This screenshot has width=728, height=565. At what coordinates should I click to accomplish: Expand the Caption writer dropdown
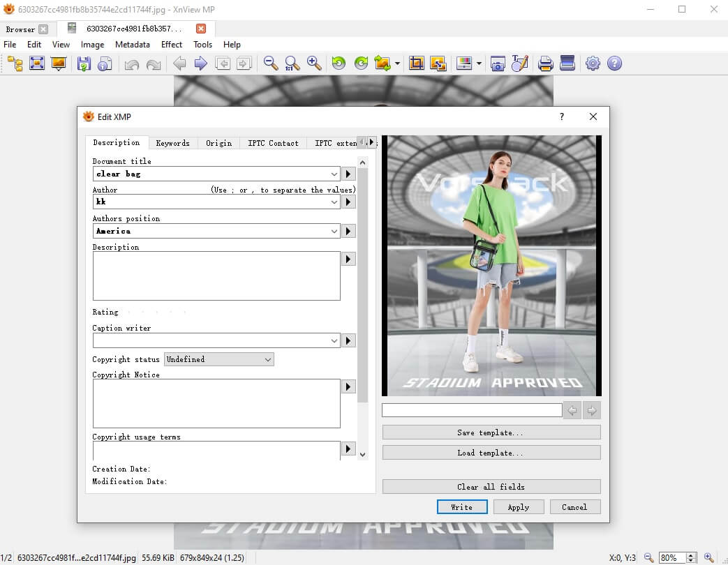(x=334, y=340)
